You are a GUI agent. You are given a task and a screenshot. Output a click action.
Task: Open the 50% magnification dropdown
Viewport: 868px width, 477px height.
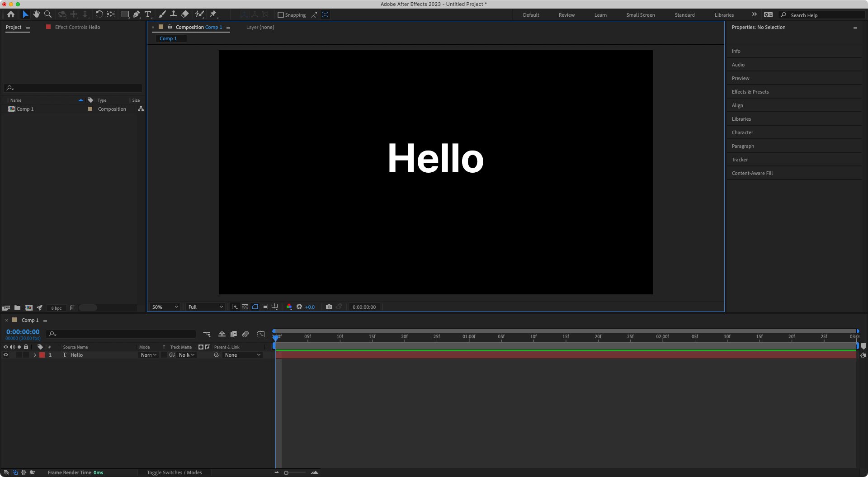(x=165, y=307)
